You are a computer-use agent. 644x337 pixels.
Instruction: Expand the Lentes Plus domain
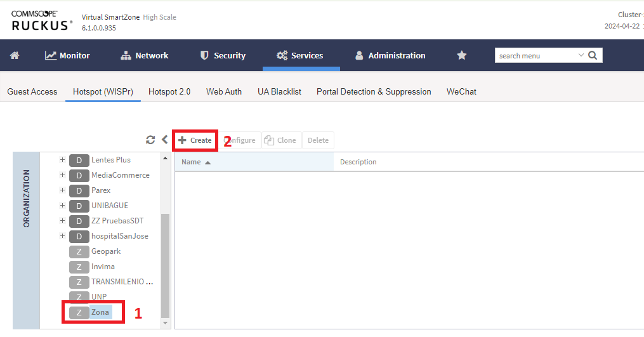coord(62,159)
